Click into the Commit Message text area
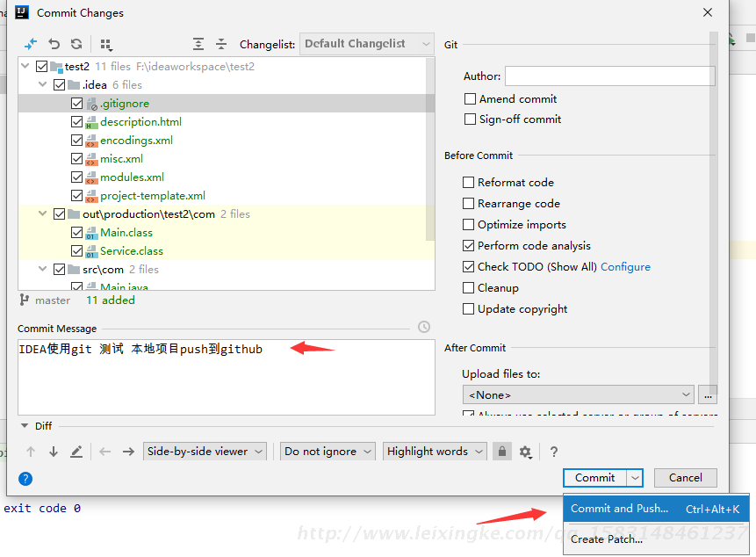 click(x=227, y=377)
